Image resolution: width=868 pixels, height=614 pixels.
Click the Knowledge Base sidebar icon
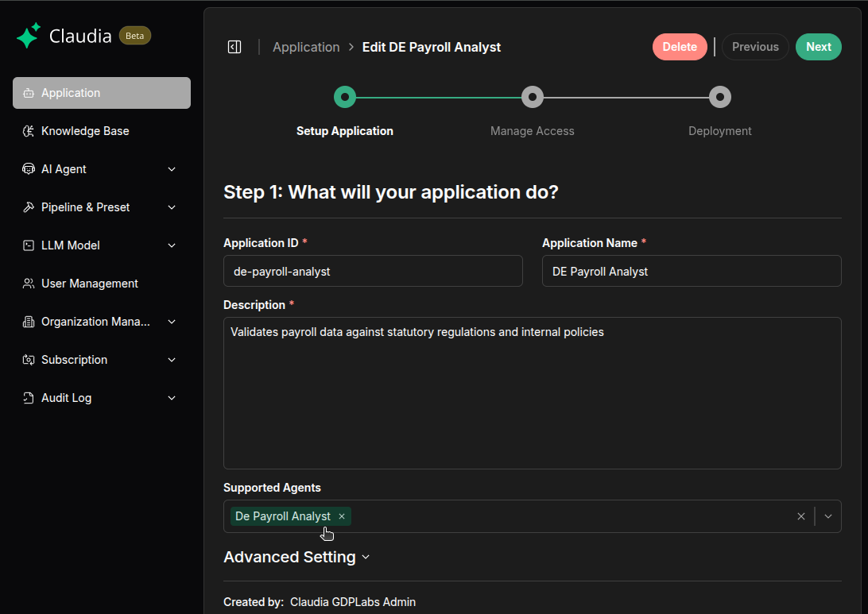point(29,131)
